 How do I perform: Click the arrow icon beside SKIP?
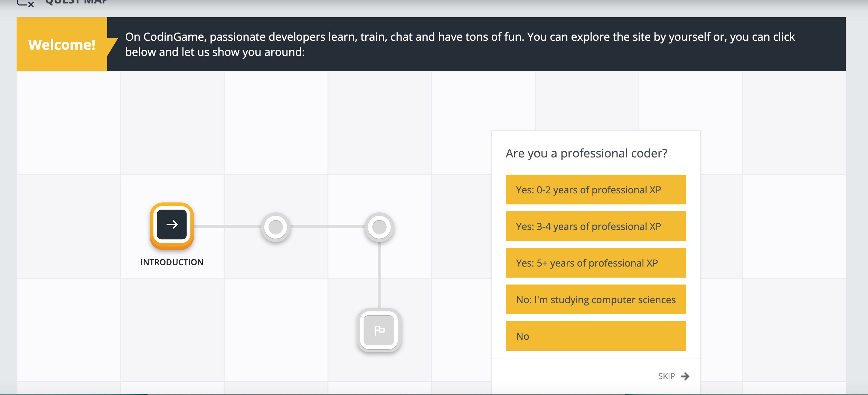[685, 376]
